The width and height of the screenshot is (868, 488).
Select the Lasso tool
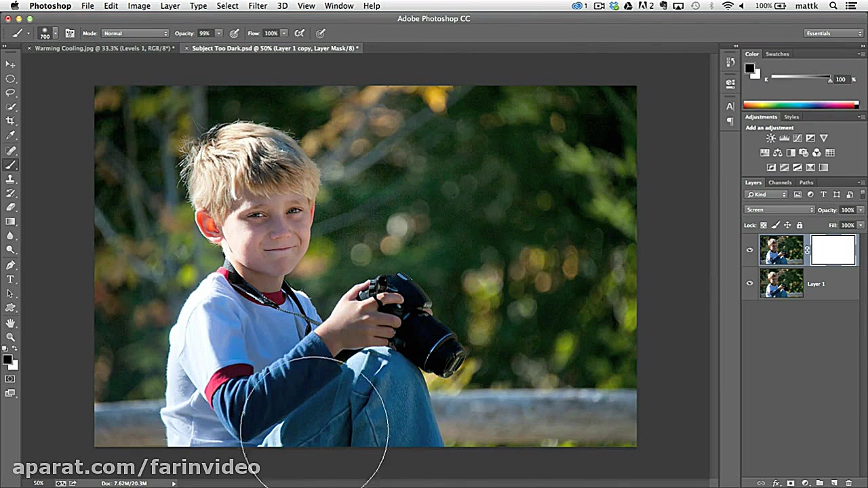click(x=10, y=93)
